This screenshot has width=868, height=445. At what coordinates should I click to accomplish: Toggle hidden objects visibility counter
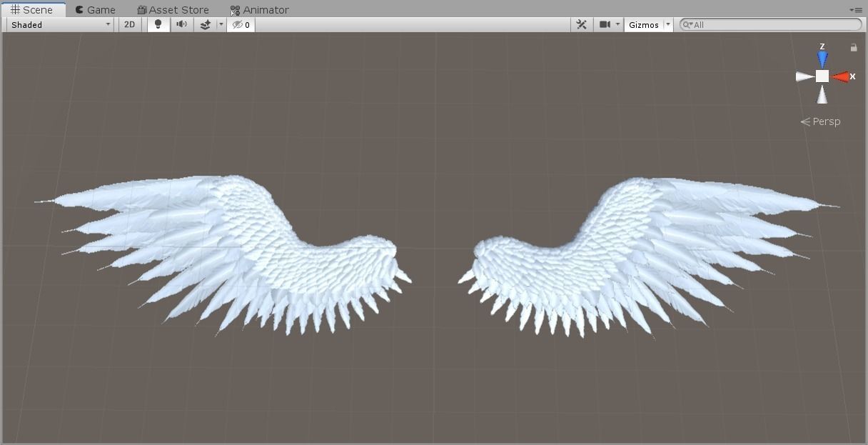click(x=241, y=24)
